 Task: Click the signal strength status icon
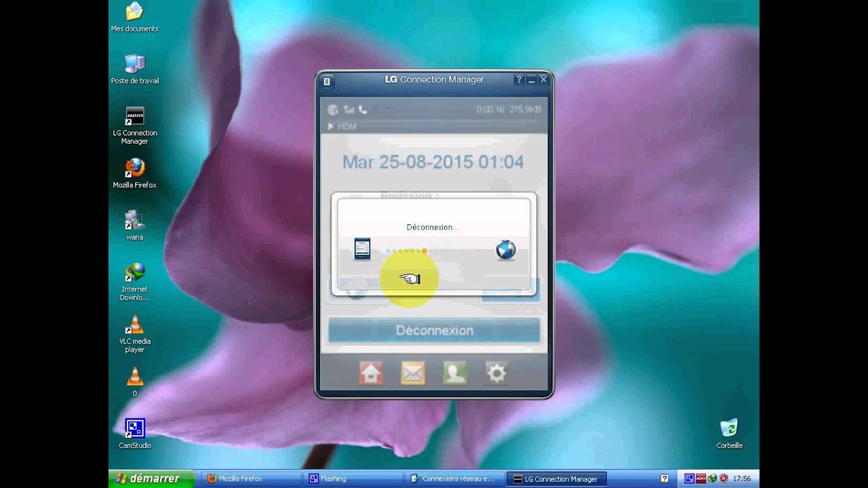coord(349,110)
